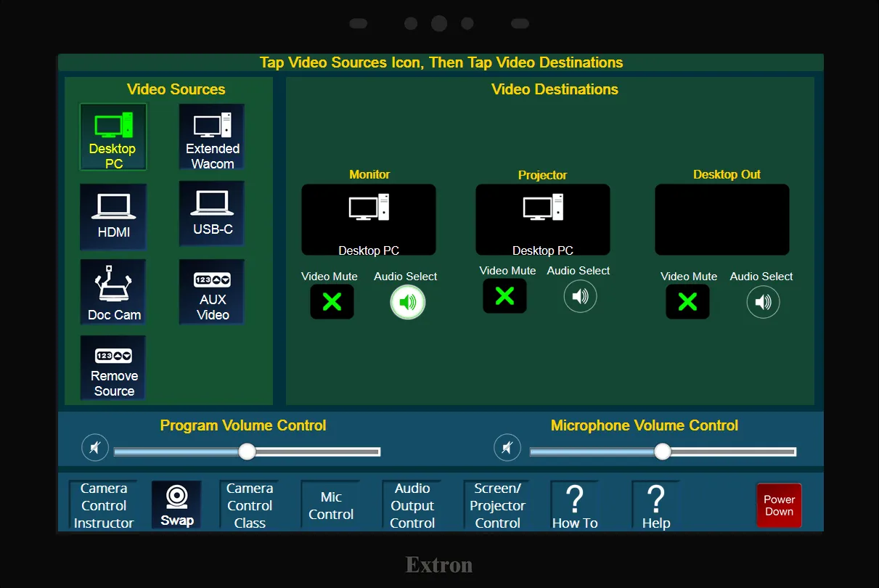The height and width of the screenshot is (588, 879).
Task: Tap the Desktop Out destination window
Action: (721, 219)
